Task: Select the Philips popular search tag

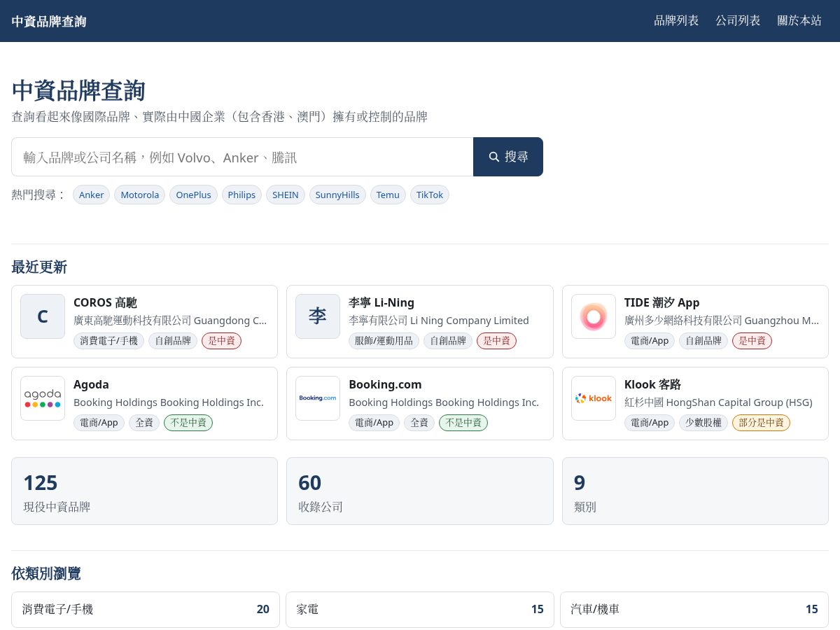Action: pos(241,195)
